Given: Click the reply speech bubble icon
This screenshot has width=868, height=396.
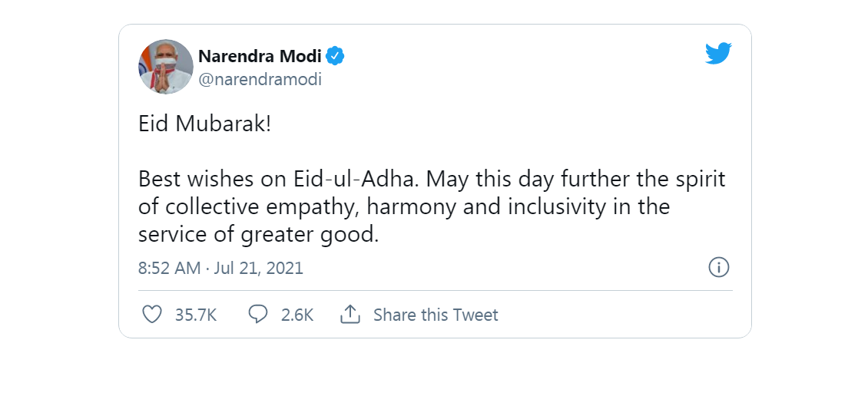Looking at the screenshot, I should coord(259,315).
